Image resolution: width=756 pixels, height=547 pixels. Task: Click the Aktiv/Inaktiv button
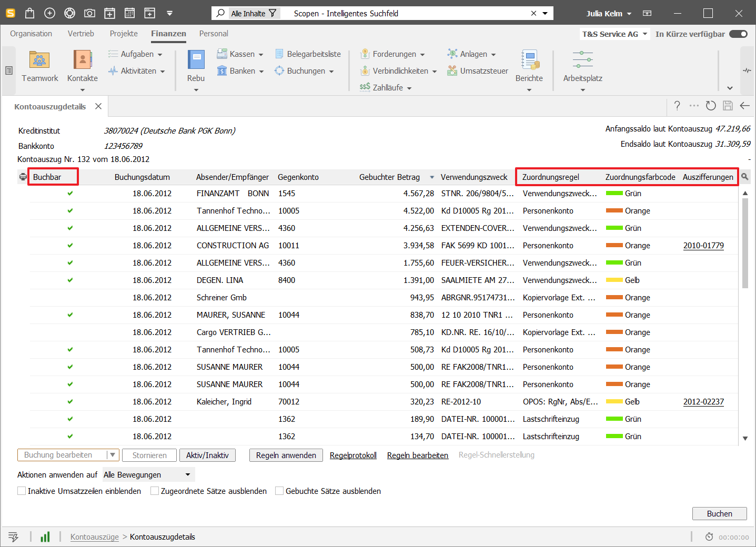coord(207,455)
